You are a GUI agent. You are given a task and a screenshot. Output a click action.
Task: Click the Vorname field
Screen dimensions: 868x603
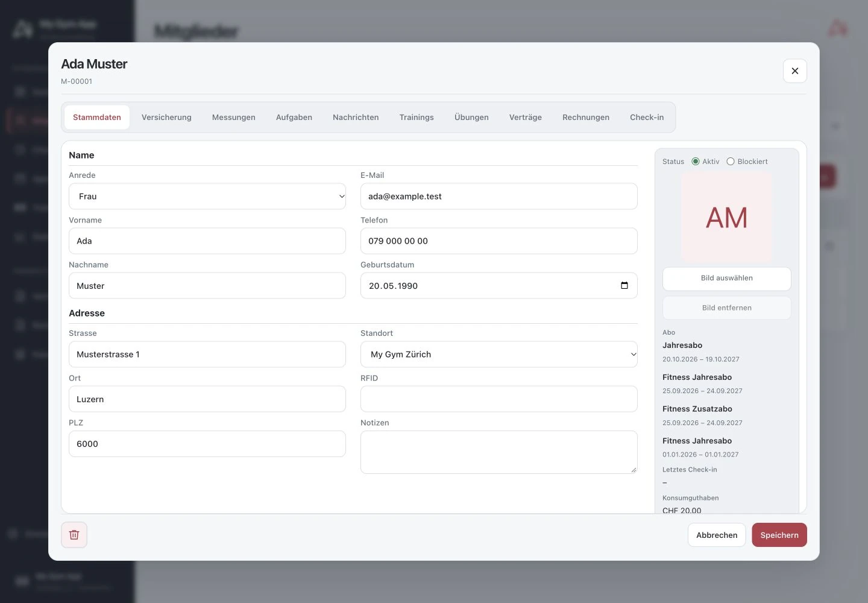pos(207,241)
